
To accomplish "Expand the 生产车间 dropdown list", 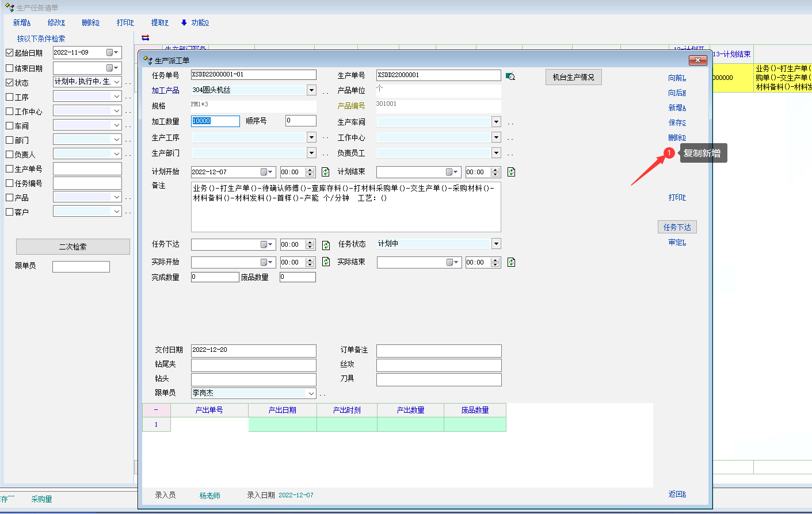I will [496, 122].
